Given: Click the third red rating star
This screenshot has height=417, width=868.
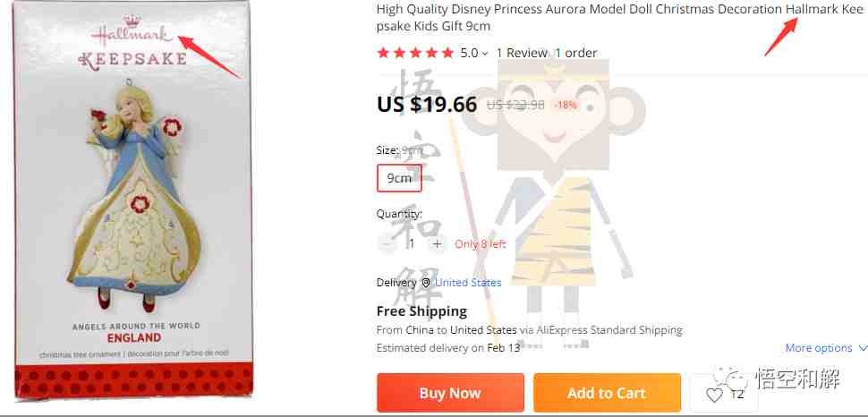Looking at the screenshot, I should [416, 53].
